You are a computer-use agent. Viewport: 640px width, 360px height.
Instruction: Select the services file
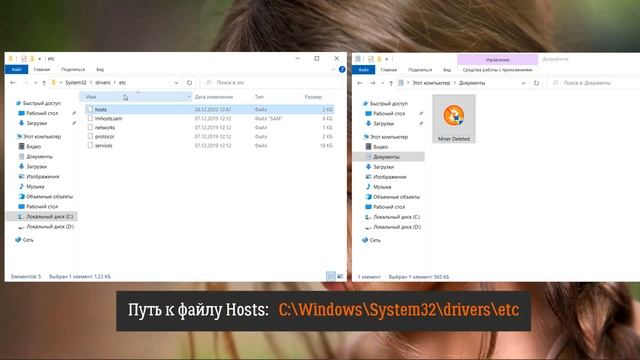[x=209, y=145]
